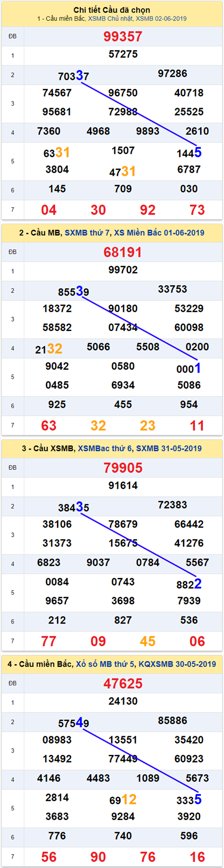The image size is (224, 868).
Task: Select second prize number 85539
Action: point(73,291)
